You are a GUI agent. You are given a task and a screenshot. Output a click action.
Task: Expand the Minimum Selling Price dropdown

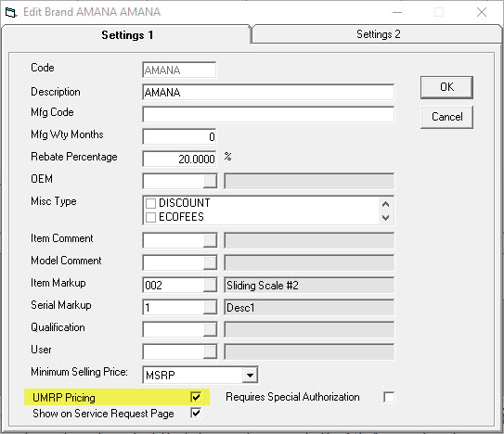[250, 375]
